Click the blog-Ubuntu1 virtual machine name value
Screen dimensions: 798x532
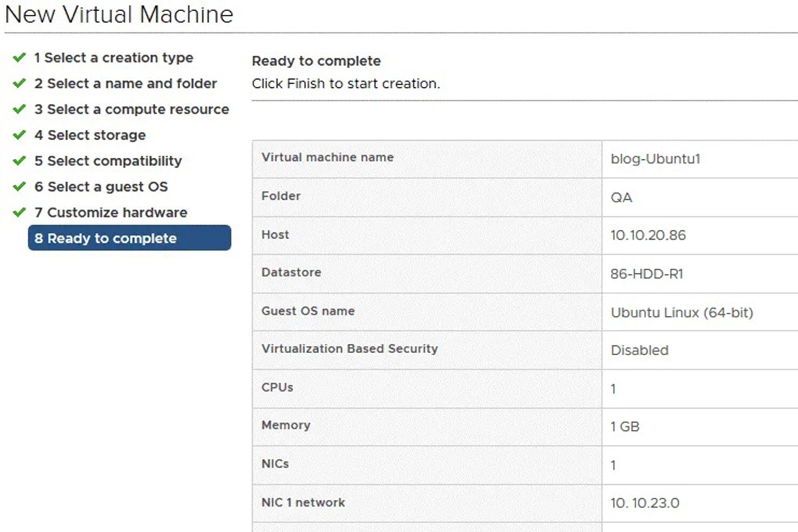coord(655,159)
